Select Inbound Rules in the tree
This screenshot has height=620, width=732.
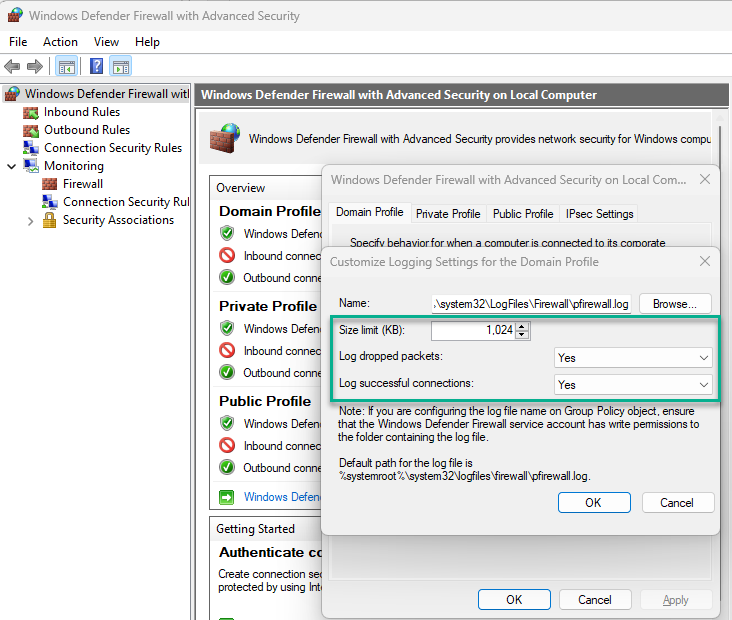coord(81,112)
